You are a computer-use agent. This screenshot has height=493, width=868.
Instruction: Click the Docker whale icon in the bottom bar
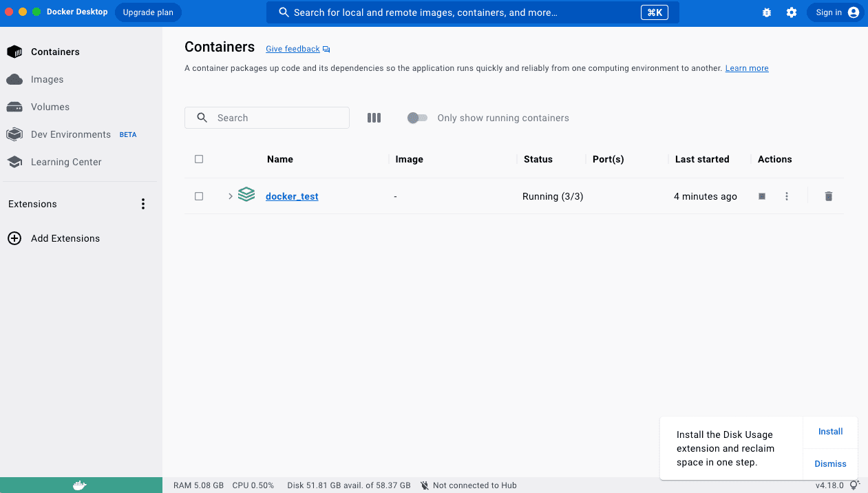pyautogui.click(x=80, y=485)
